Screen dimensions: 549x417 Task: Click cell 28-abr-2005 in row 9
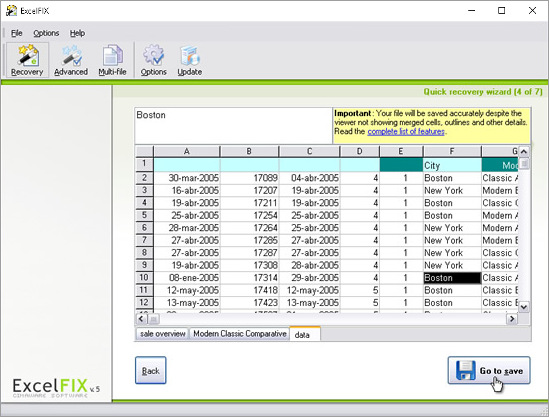point(309,265)
